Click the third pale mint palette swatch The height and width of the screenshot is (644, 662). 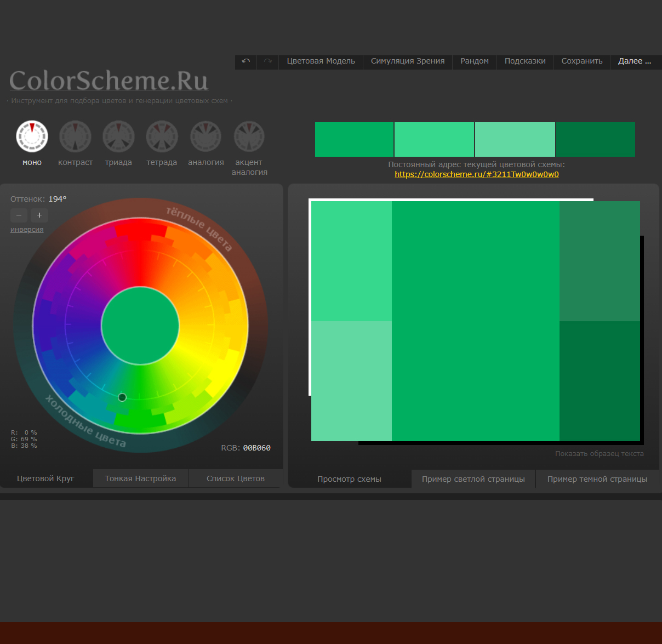515,139
